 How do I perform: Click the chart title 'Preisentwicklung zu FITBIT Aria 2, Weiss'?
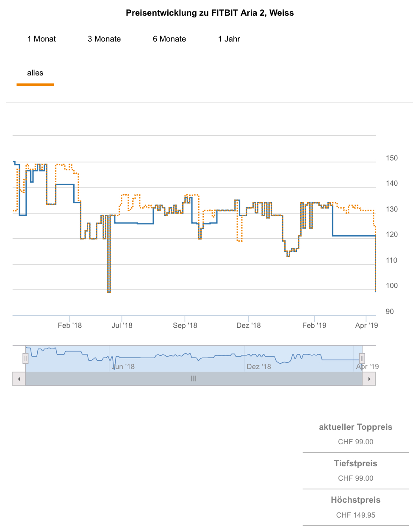pyautogui.click(x=210, y=13)
